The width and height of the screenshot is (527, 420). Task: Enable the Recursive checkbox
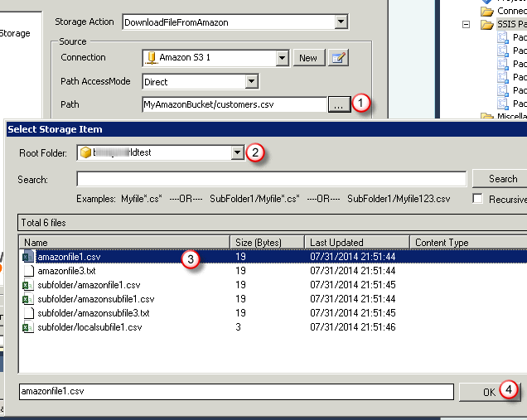pos(477,199)
